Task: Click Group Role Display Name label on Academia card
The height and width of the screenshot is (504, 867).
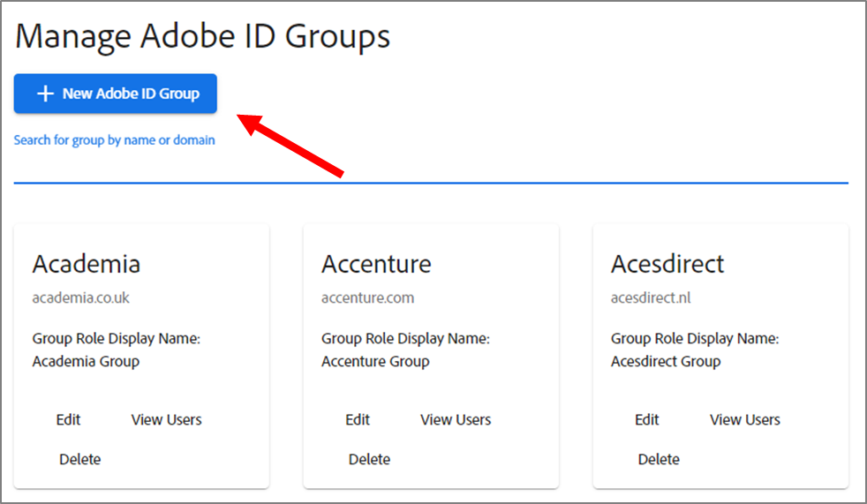Action: tap(117, 338)
